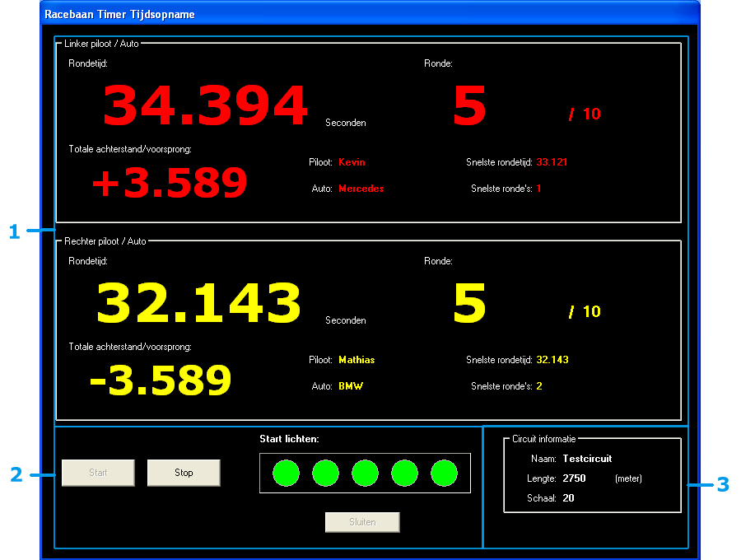Click Mathias's Snelste ronde's count 2
This screenshot has width=741, height=560.
coord(539,386)
